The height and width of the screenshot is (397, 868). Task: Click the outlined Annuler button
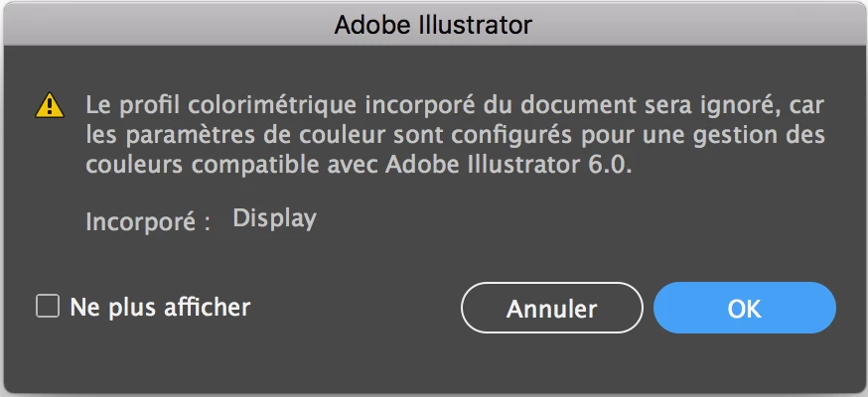click(551, 308)
